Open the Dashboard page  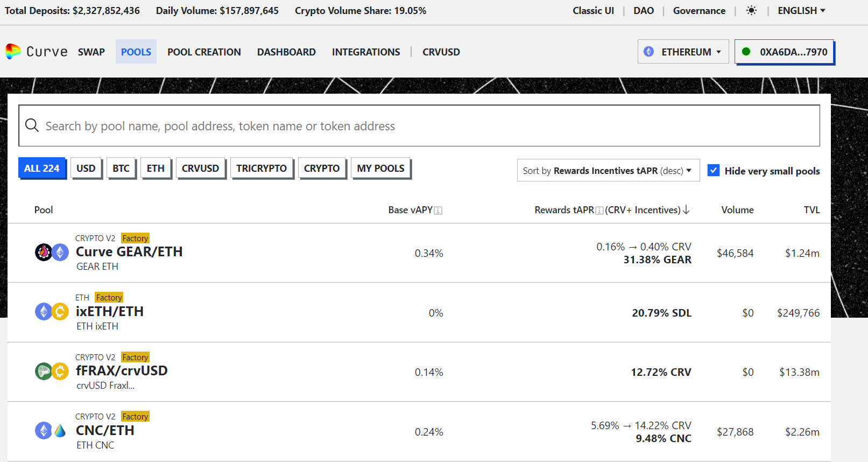pos(286,52)
